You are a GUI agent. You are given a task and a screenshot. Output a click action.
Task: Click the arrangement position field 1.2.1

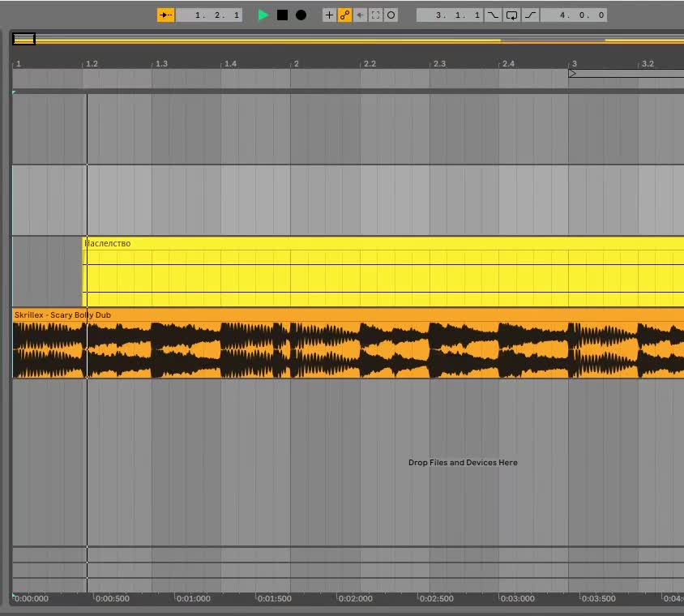[209, 15]
